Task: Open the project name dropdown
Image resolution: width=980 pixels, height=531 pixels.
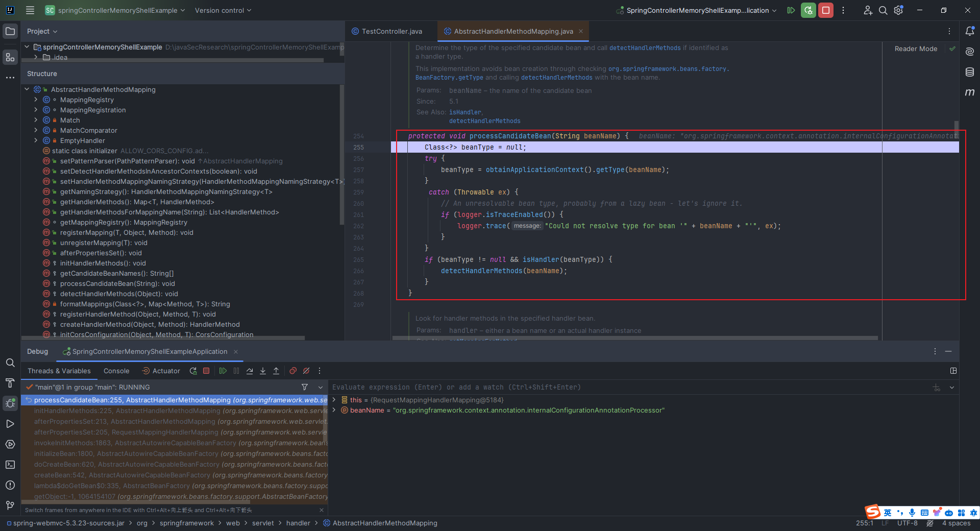Action: (115, 10)
